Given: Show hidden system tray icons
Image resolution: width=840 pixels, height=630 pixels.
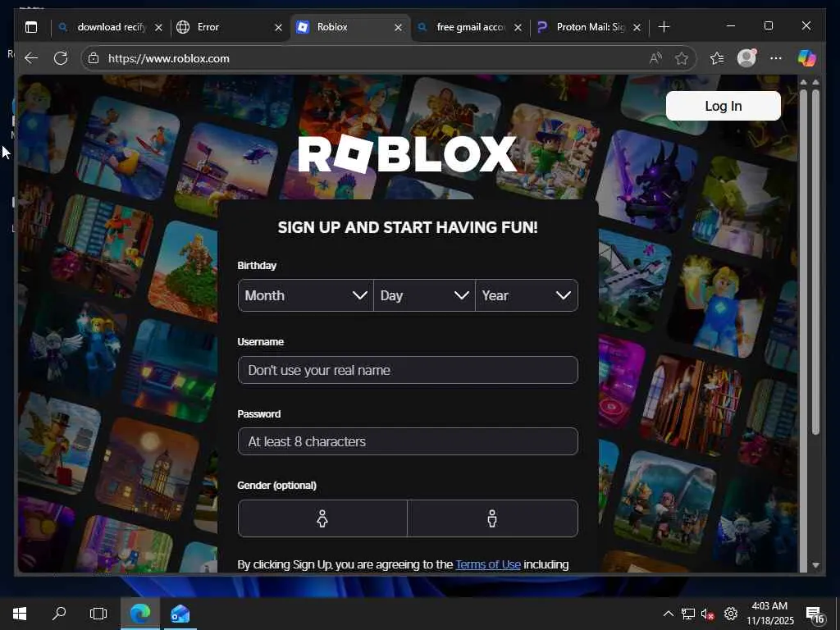Looking at the screenshot, I should coord(668,614).
